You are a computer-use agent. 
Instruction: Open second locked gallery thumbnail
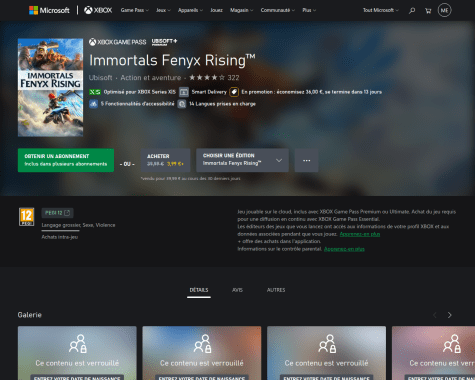pyautogui.click(x=202, y=353)
